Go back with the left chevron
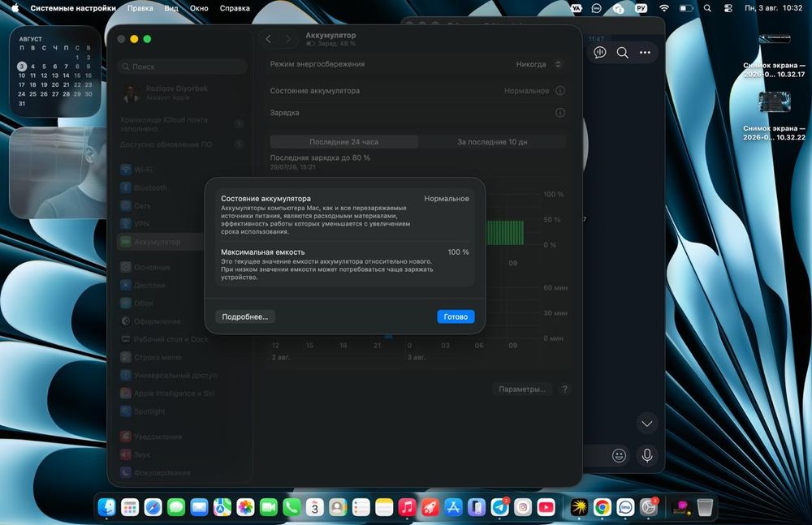This screenshot has width=812, height=525. coord(269,39)
